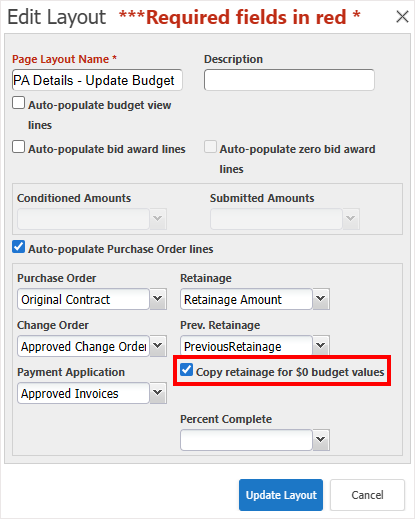Enable Auto-populate budget view lines checkbox
Image resolution: width=415 pixels, height=519 pixels.
point(18,103)
